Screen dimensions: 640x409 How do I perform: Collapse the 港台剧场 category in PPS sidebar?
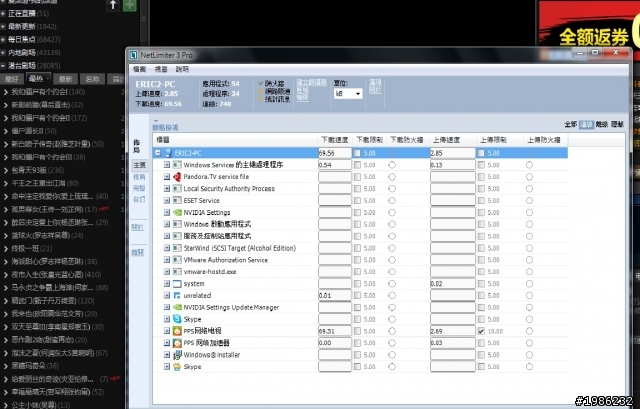(3, 65)
